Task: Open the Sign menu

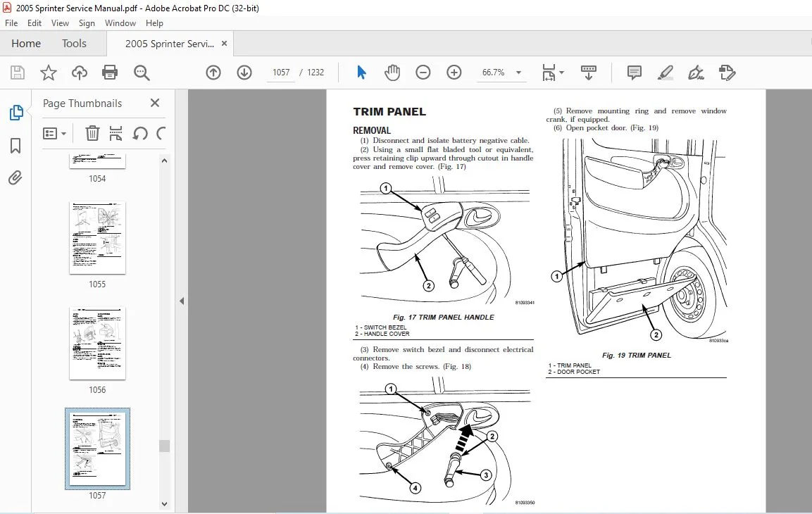Action: [x=87, y=23]
